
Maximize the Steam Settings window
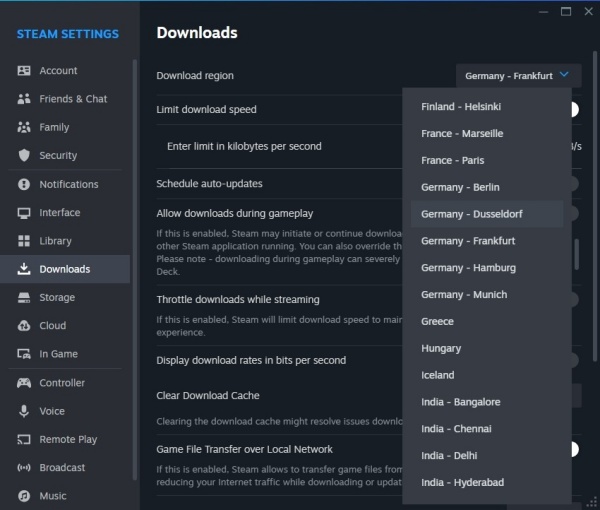(x=566, y=11)
